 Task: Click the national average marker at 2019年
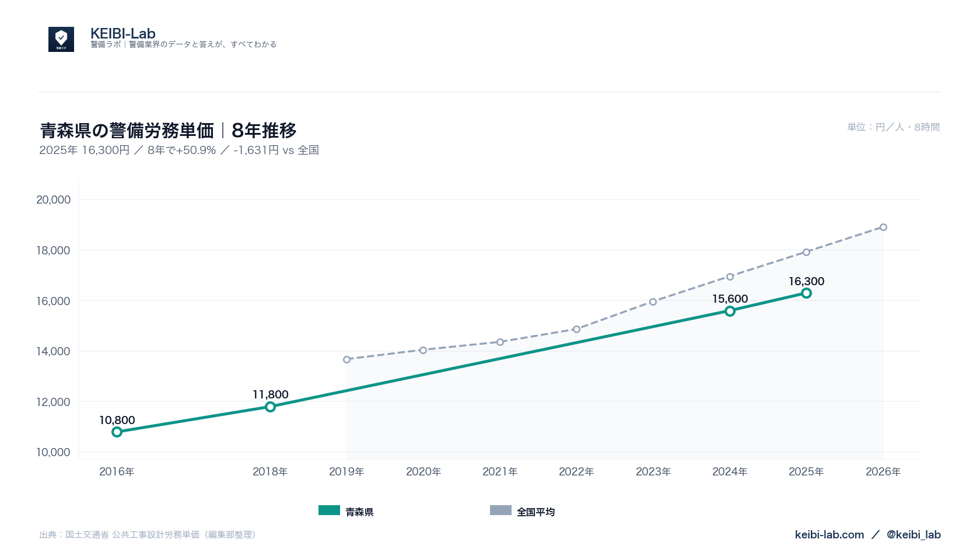click(346, 359)
